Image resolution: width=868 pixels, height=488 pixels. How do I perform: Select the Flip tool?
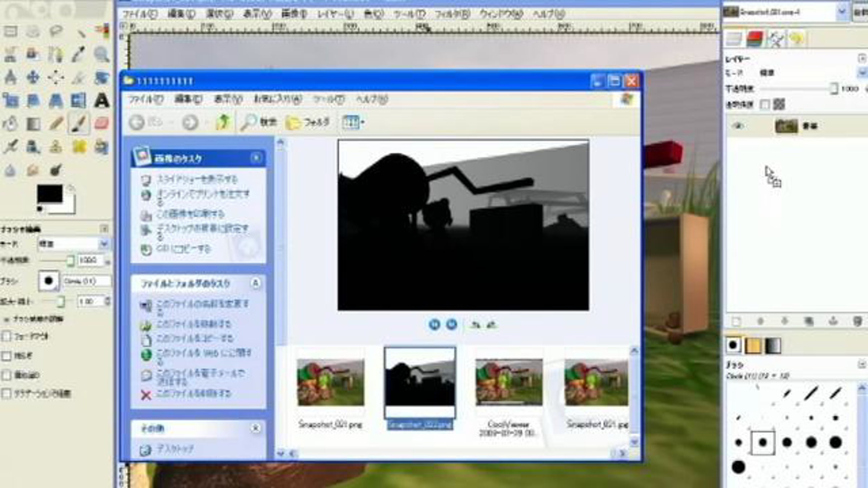pyautogui.click(x=78, y=100)
